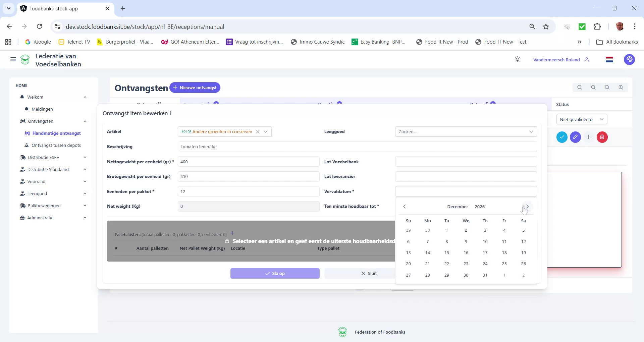
Task: Select December 24 in the calendar
Action: coord(485,264)
